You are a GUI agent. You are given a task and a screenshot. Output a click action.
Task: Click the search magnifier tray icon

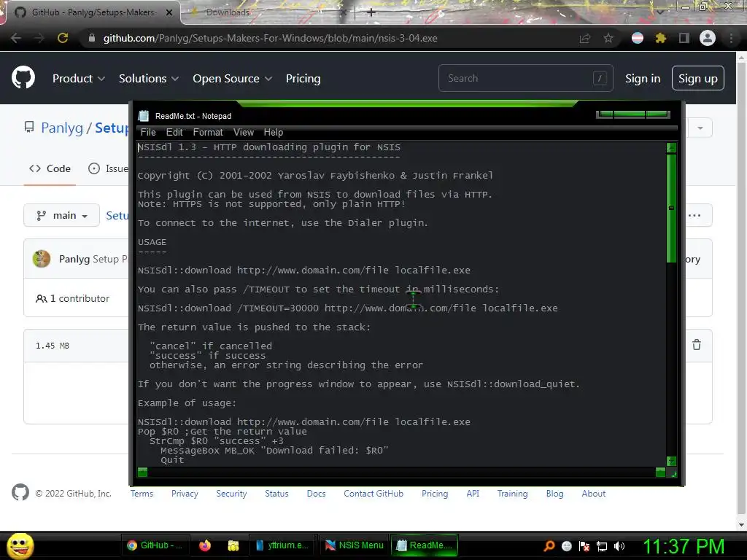point(549,545)
